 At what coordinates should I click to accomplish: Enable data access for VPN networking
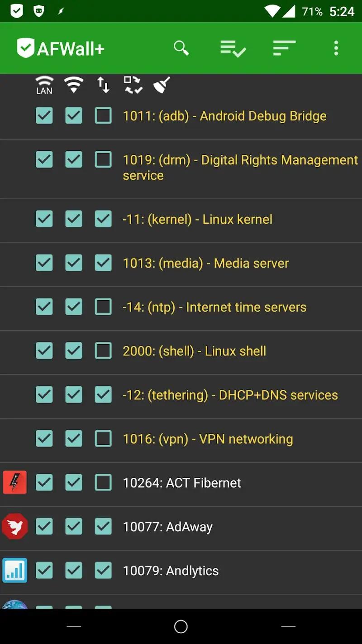[103, 438]
